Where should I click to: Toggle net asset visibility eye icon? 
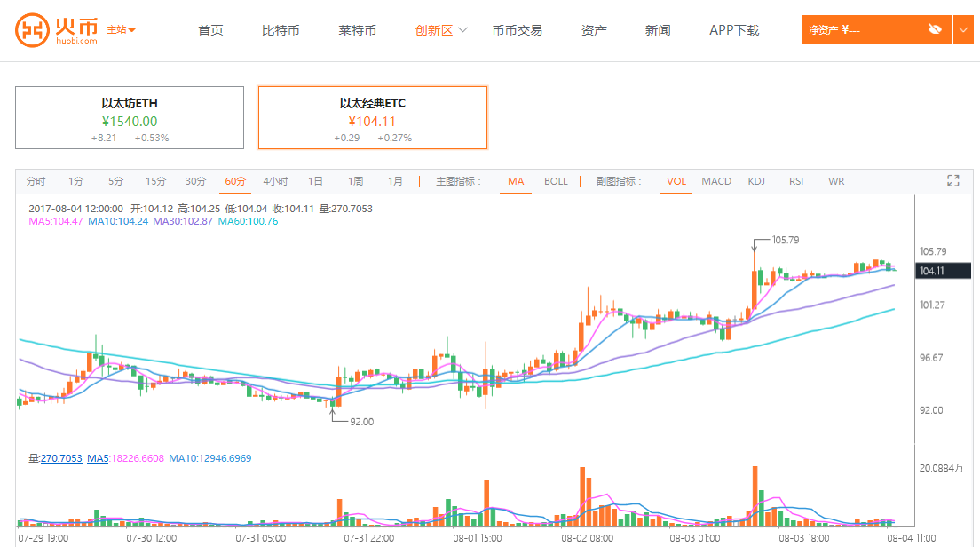click(934, 29)
